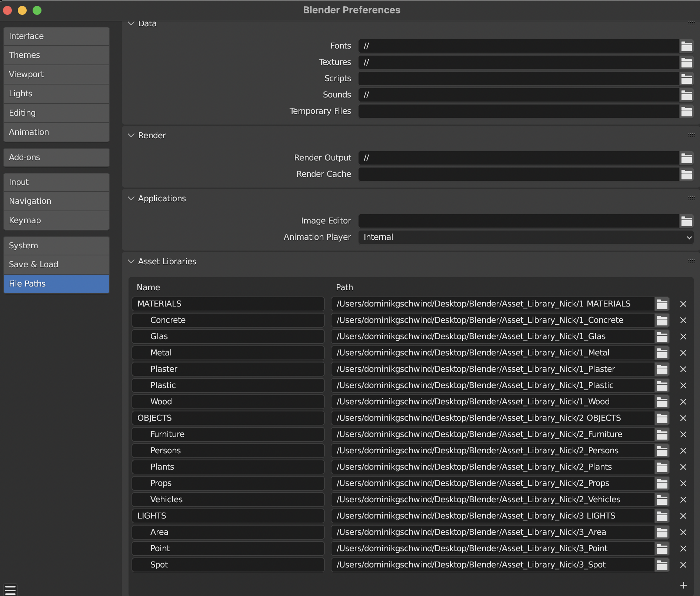Screen dimensions: 700x596
Task: Remove the Area asset library
Action: [x=683, y=532]
